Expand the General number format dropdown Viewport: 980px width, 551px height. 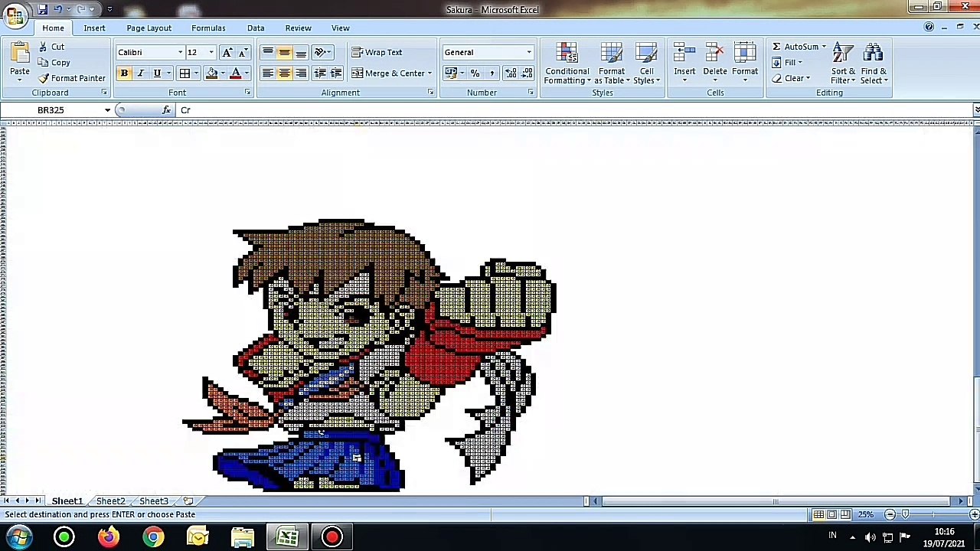point(528,53)
